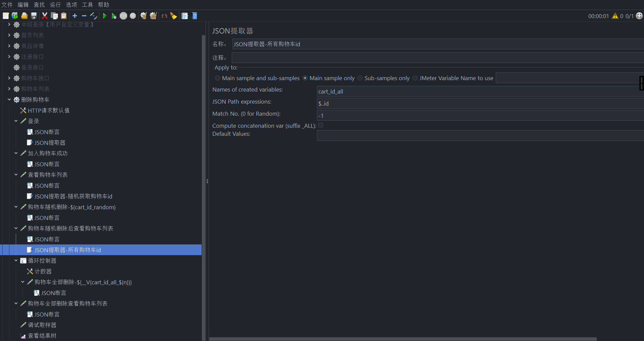Open the 帮助 menu
Viewport: 644px width, 341px height.
[104, 5]
